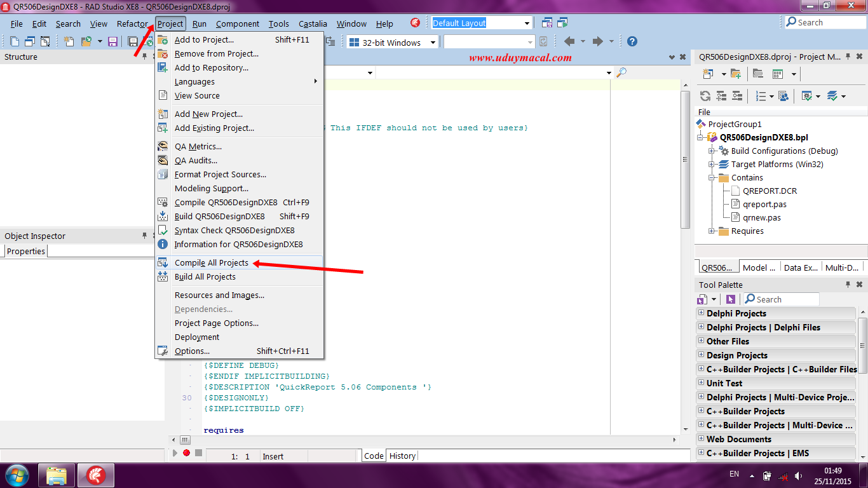Click the New Items toolbar icon
Image resolution: width=868 pixels, height=488 pixels.
point(69,42)
